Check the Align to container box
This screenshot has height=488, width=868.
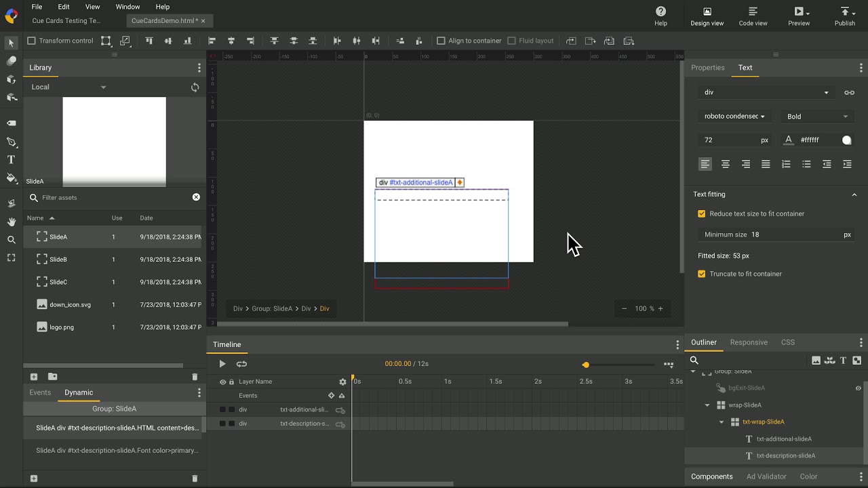(x=441, y=41)
